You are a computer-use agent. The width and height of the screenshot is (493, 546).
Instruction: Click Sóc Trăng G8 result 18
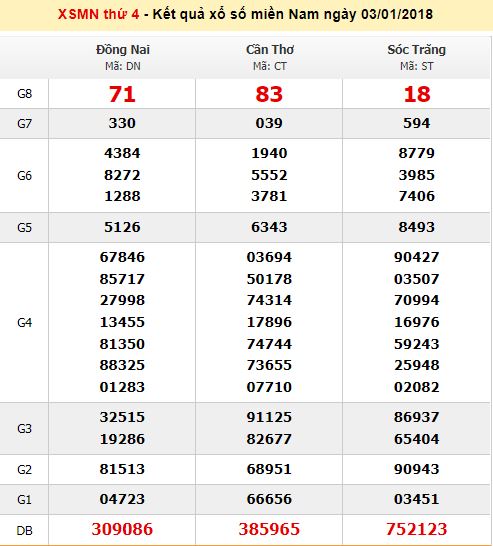click(x=417, y=94)
